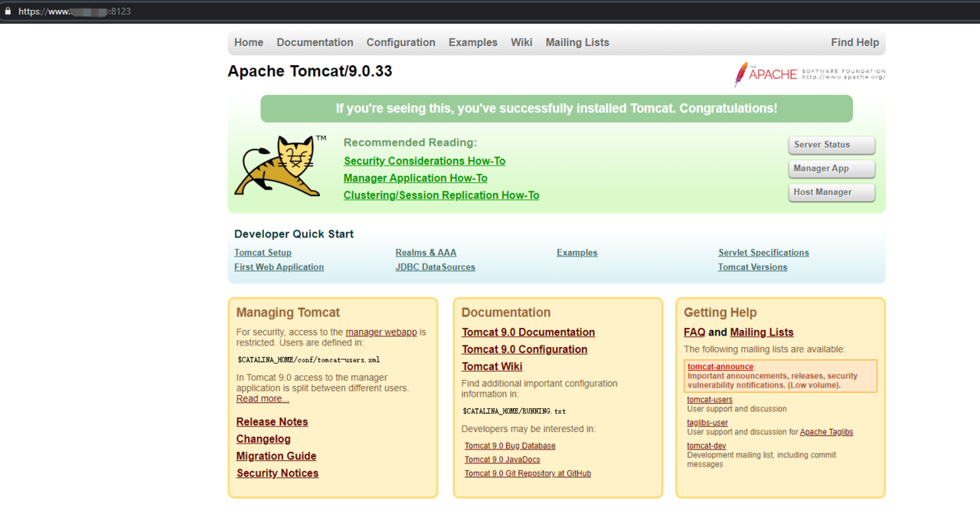Viewport: 980px width, 517px height.
Task: Click the Apache Software Foundation logo
Action: click(809, 74)
